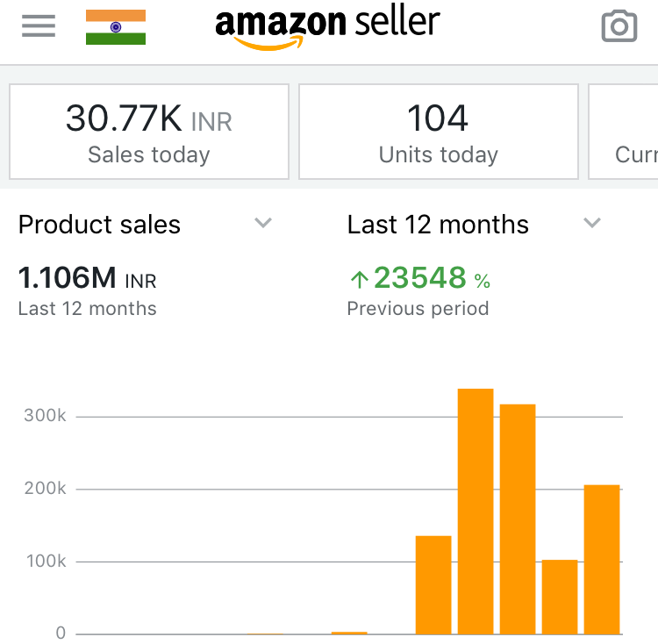658x644 pixels.
Task: Expand the chevron beside Product sales
Action: point(263,224)
